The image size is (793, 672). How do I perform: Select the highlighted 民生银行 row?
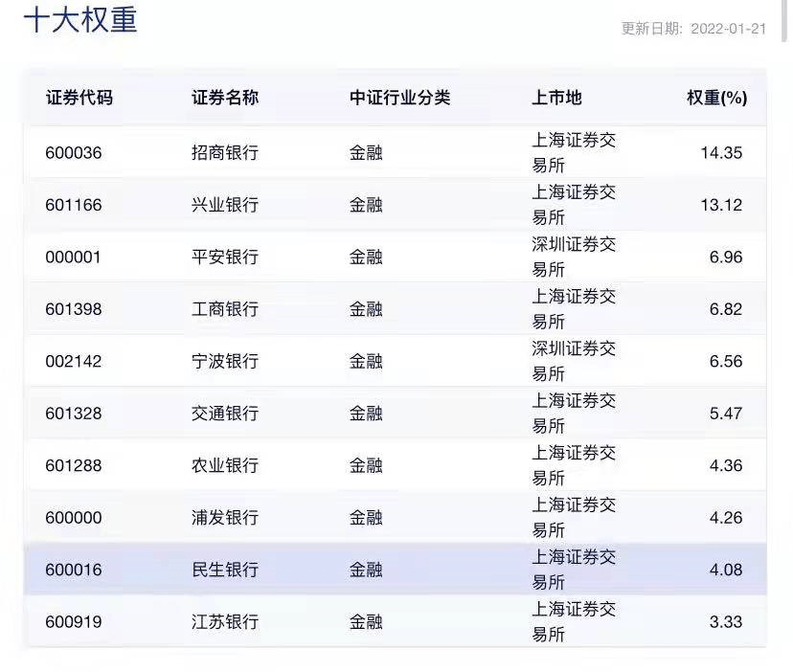pyautogui.click(x=225, y=570)
